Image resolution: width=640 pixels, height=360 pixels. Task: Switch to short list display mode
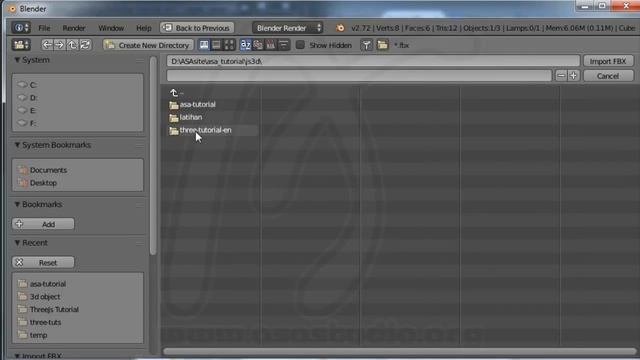click(x=204, y=45)
